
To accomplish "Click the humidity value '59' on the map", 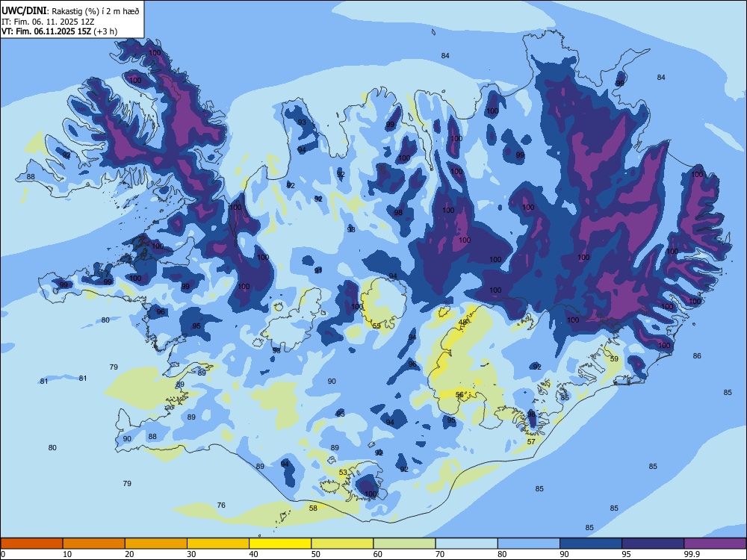I will 614,358.
